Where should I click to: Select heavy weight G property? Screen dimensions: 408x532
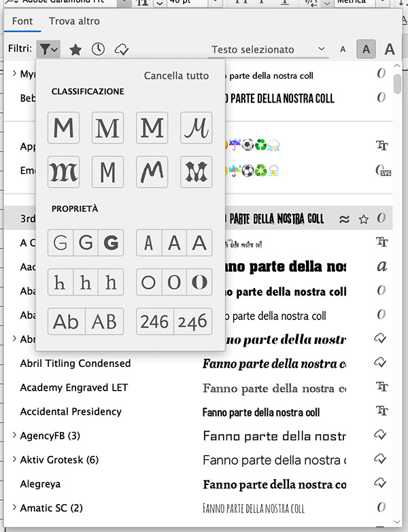click(111, 243)
